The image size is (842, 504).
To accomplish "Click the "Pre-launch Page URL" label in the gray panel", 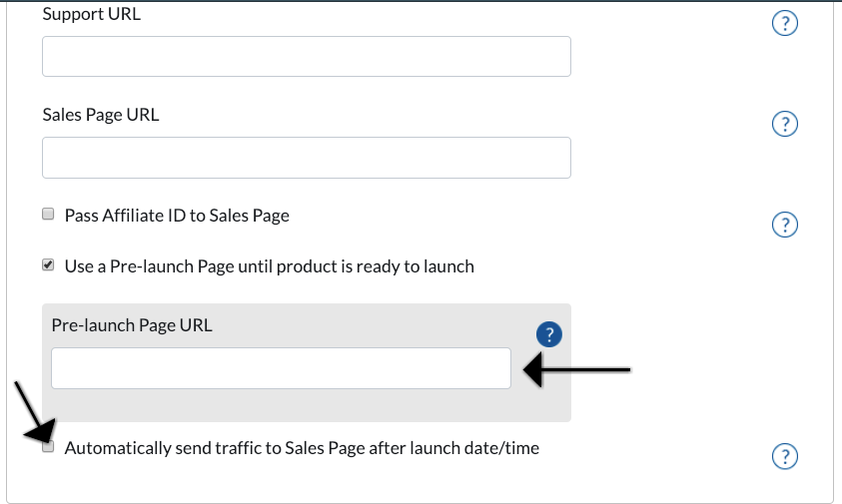I will pos(132,325).
